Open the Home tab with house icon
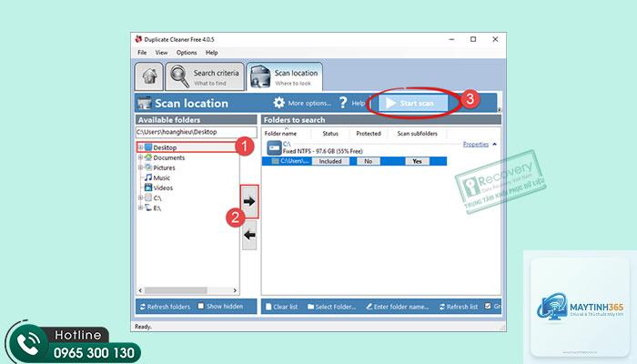Screen dimensions: 637x364 coord(149,76)
